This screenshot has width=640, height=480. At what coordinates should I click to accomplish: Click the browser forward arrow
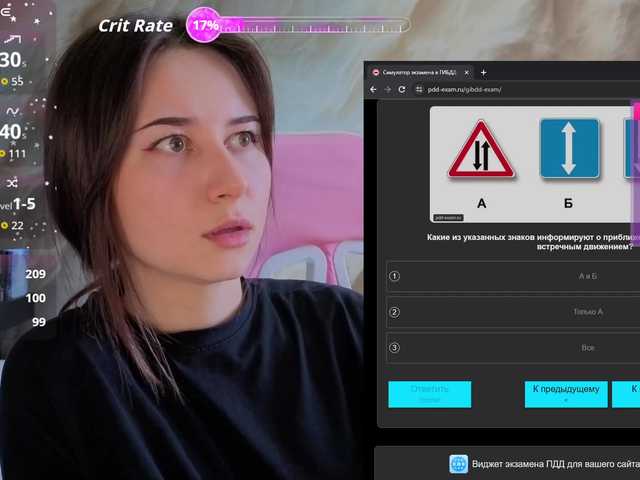pyautogui.click(x=387, y=89)
